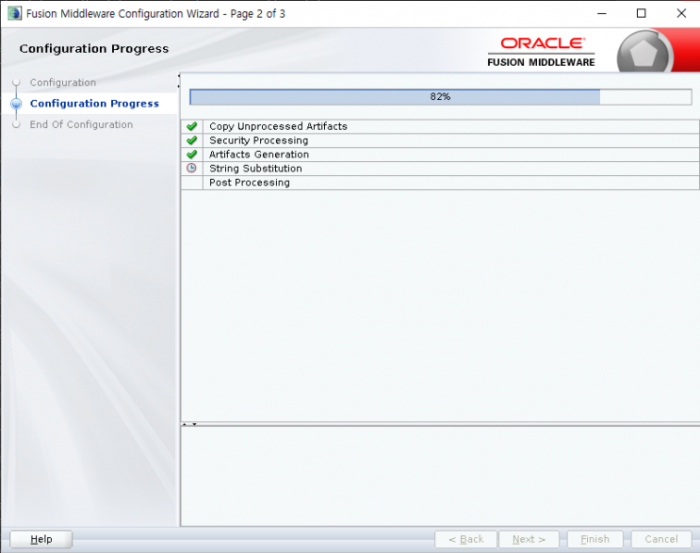This screenshot has height=553, width=700.
Task: Click the wizard application icon in title bar
Action: [x=14, y=13]
